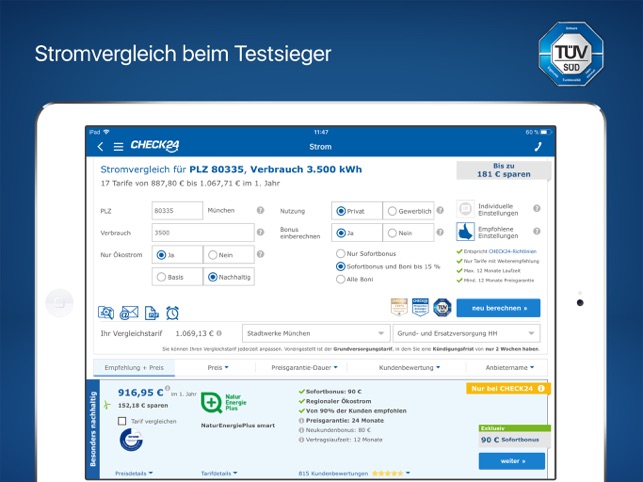Open help for Empfohlene Einstellungen

pos(536,231)
